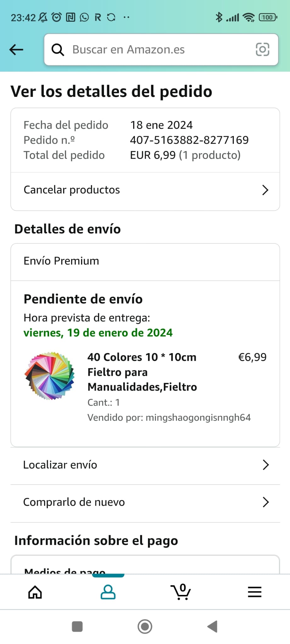Viewport: 290px width, 644px height.
Task: Go to the Home tab icon
Action: pos(35,592)
